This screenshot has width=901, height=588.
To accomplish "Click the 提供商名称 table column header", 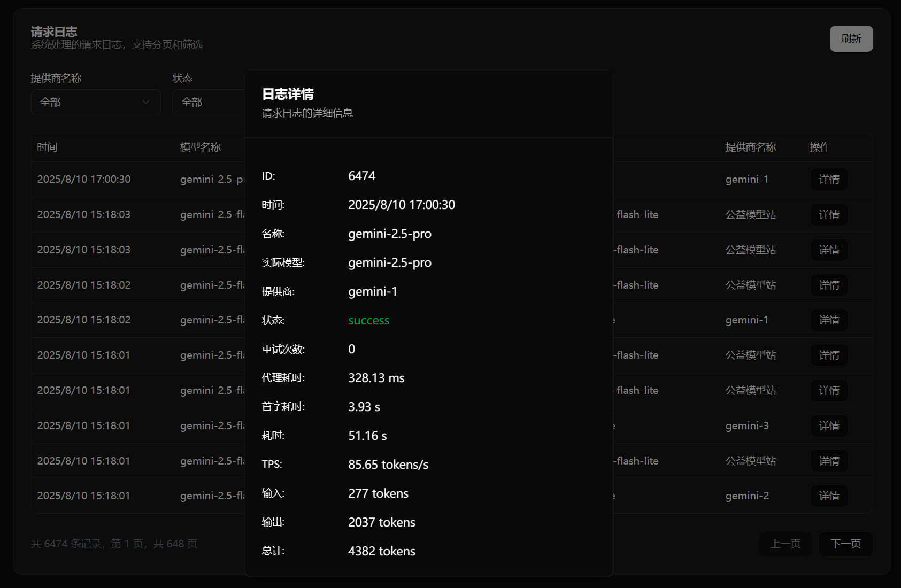I will click(x=750, y=148).
